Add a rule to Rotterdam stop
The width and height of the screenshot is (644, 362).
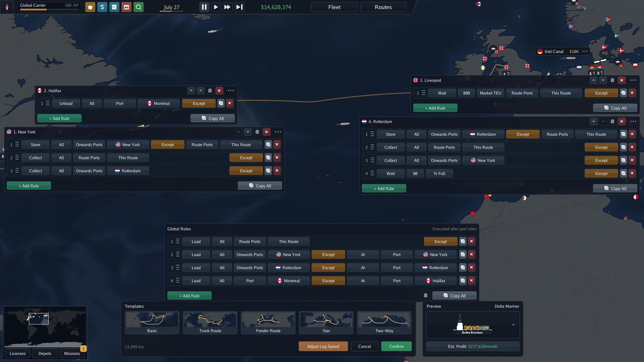(x=384, y=188)
